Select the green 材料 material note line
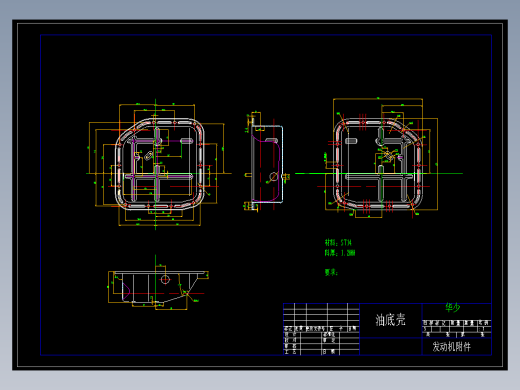520x390 pixels. tap(338, 242)
